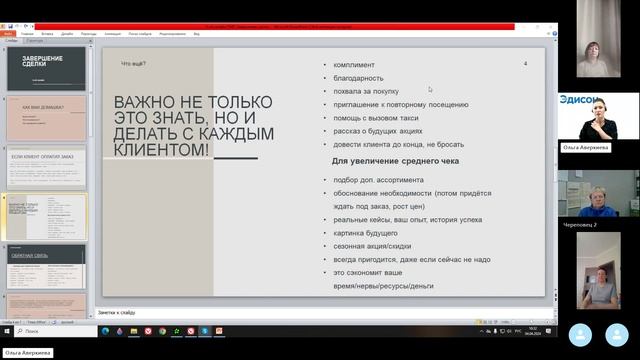Screen dimensions: 640x360
Task: Select the bottom participant video tile
Action: [x=598, y=271]
